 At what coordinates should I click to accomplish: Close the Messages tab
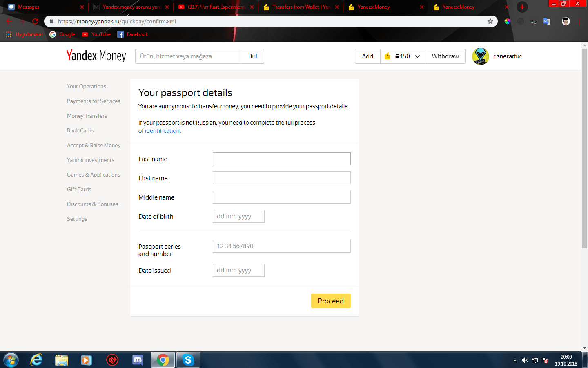click(82, 7)
